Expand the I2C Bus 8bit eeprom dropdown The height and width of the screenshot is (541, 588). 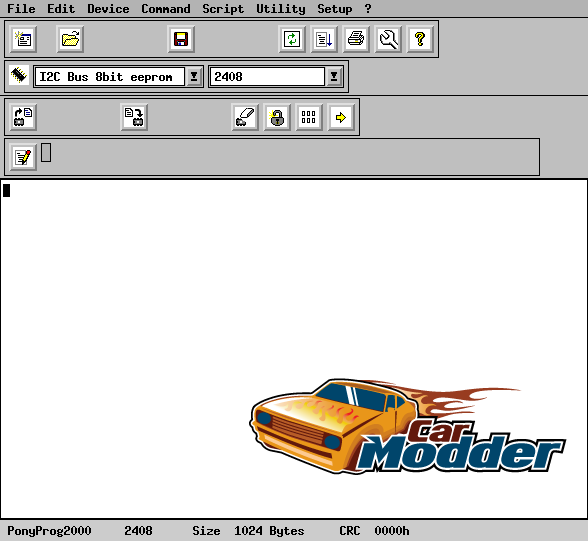click(194, 77)
